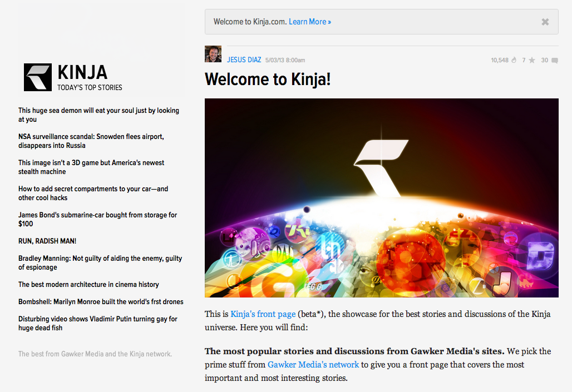572x392 pixels.
Task: Open James Bond's submarine-car story
Action: [98, 219]
